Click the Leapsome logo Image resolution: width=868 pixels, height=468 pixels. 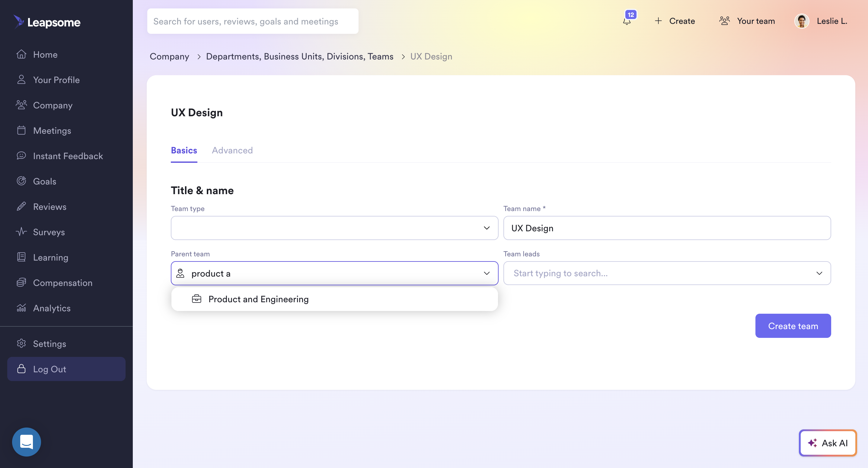[x=47, y=22]
